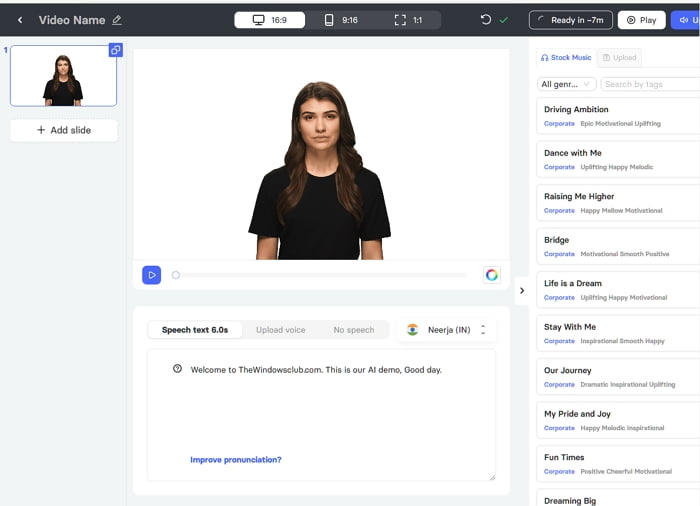Switch to Speech text tab
Screen dimensions: 700x506
point(195,330)
